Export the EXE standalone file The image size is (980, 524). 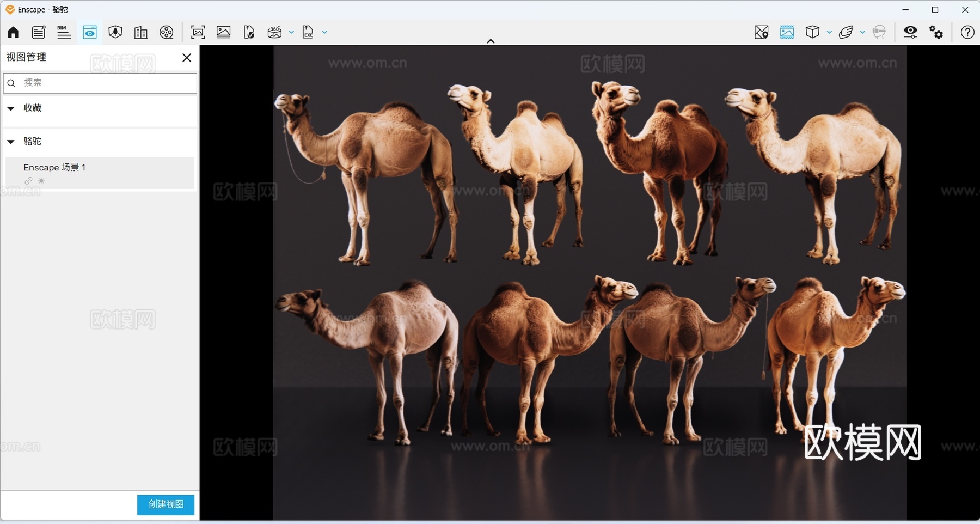(308, 32)
